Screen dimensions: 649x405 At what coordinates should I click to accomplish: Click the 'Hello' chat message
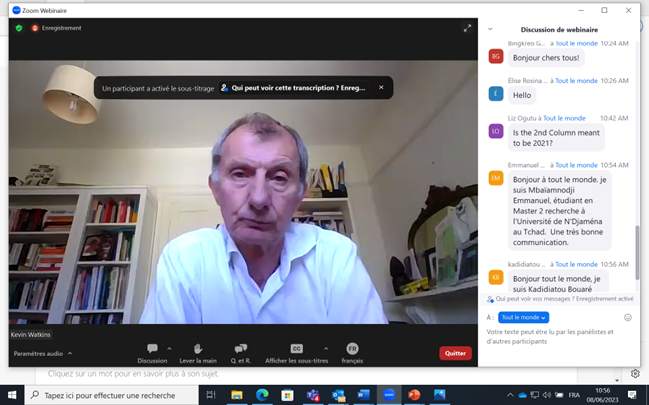pyautogui.click(x=522, y=95)
